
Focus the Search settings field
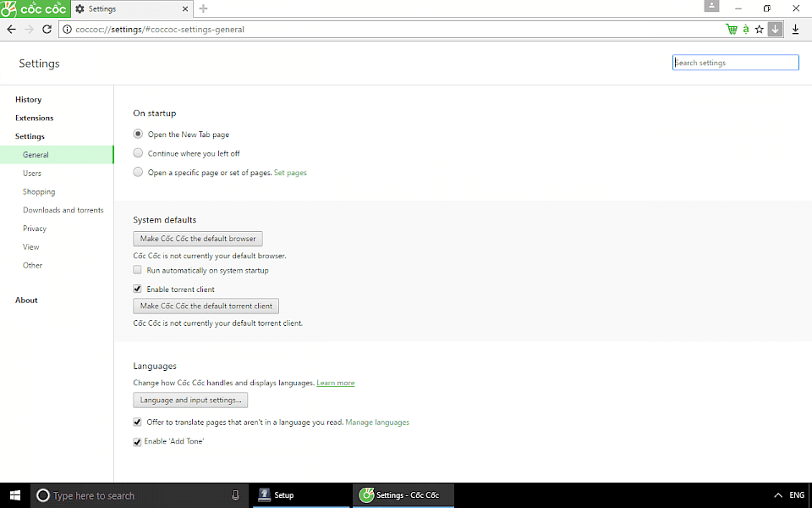click(x=735, y=63)
